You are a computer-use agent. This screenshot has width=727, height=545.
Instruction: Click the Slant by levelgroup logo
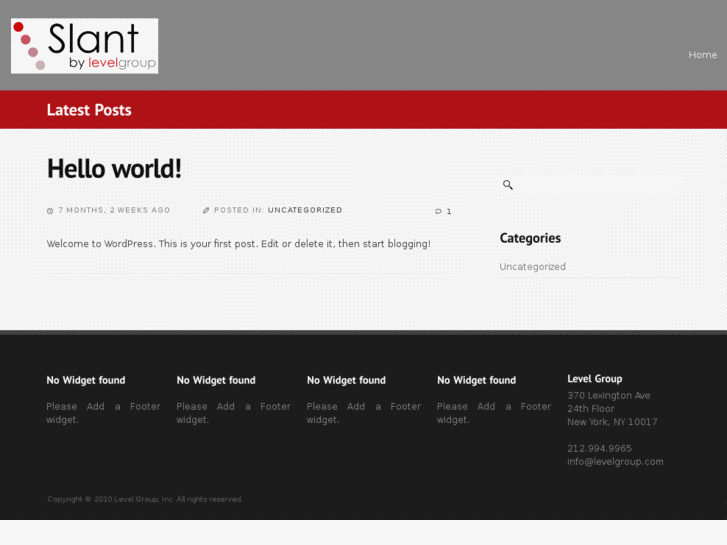(84, 46)
